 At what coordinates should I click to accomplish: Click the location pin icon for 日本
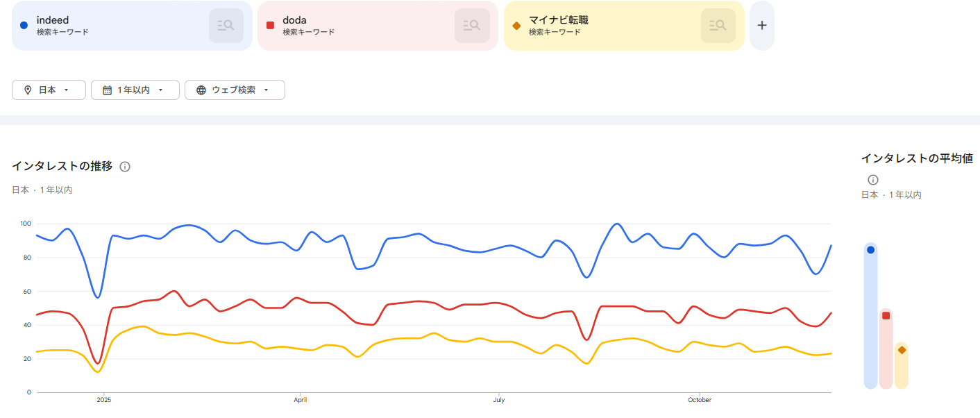[28, 90]
